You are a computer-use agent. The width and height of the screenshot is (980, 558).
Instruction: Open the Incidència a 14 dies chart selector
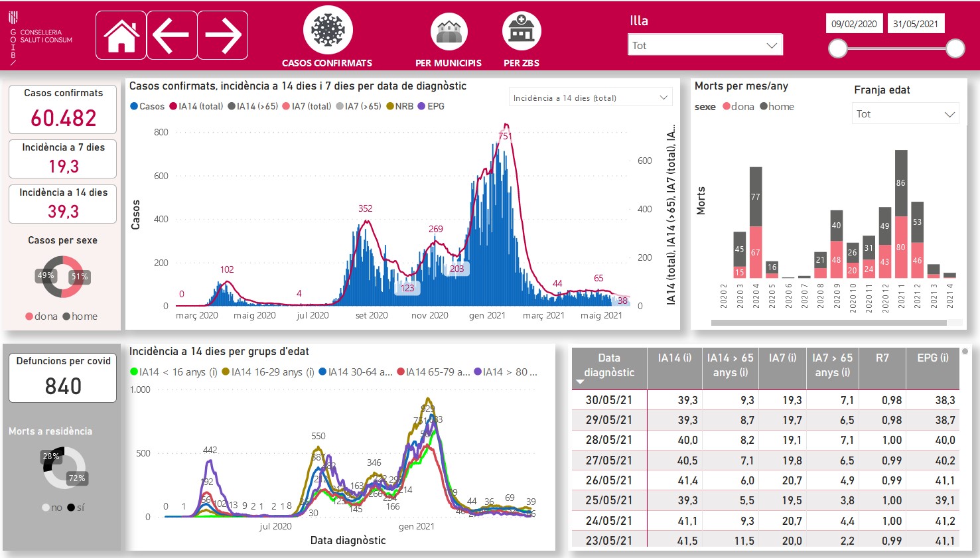(590, 98)
